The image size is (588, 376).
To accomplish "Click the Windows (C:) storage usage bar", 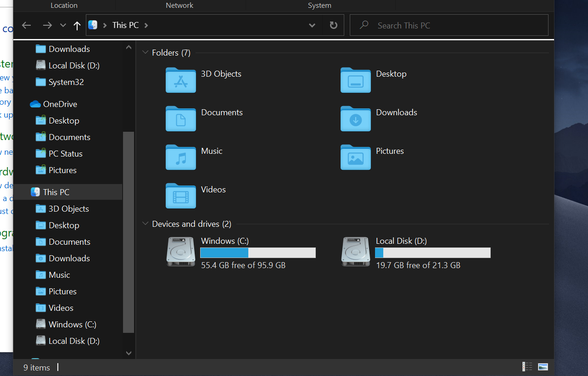I will tap(258, 253).
